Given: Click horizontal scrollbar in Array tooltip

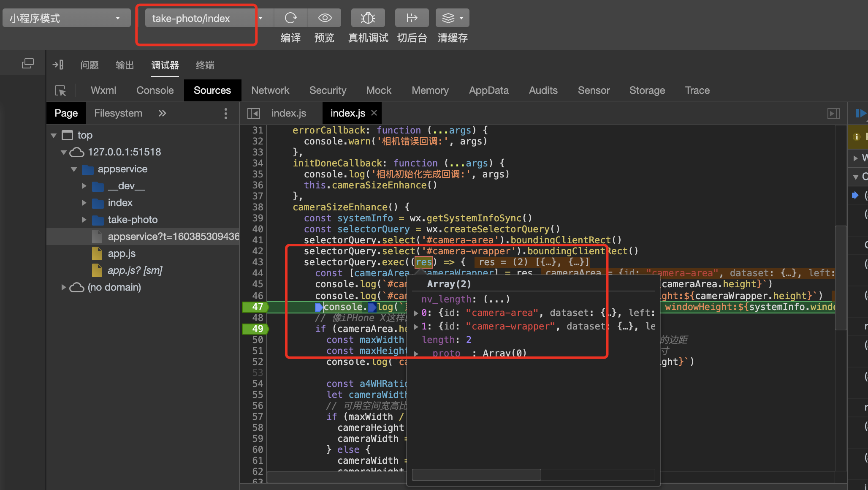Looking at the screenshot, I should pos(476,475).
